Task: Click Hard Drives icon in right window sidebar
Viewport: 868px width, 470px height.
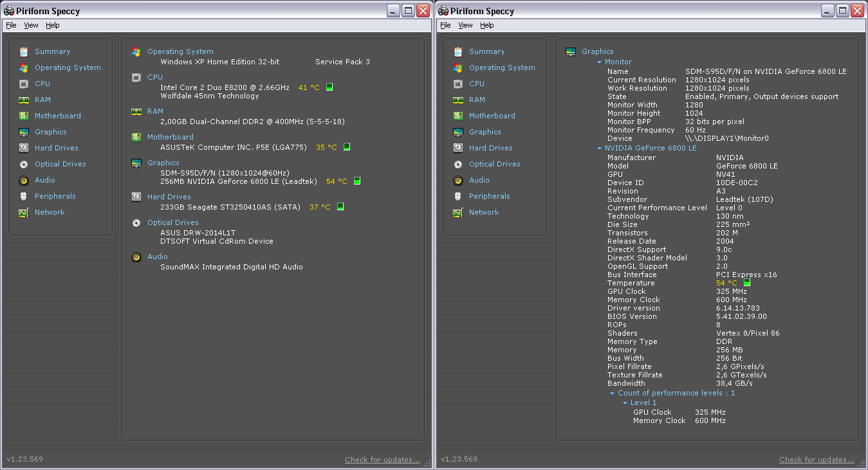Action: point(458,148)
